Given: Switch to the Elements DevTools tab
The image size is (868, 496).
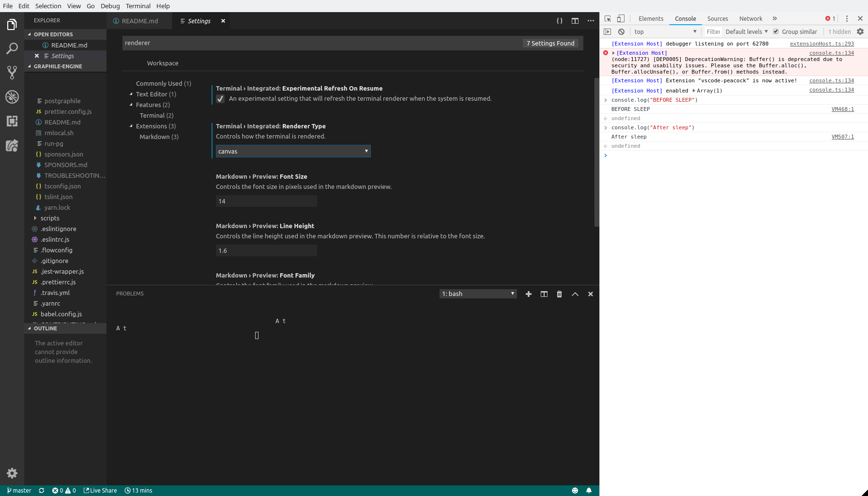Looking at the screenshot, I should [651, 18].
